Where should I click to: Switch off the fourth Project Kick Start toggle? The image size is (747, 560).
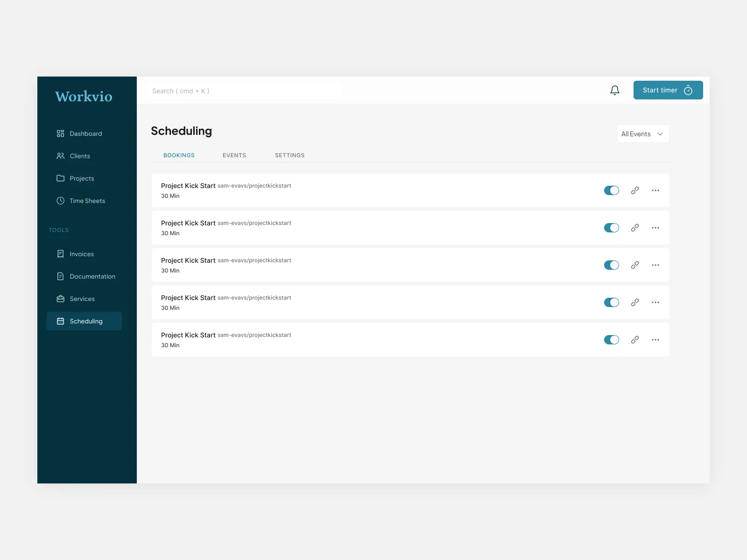[x=612, y=302]
